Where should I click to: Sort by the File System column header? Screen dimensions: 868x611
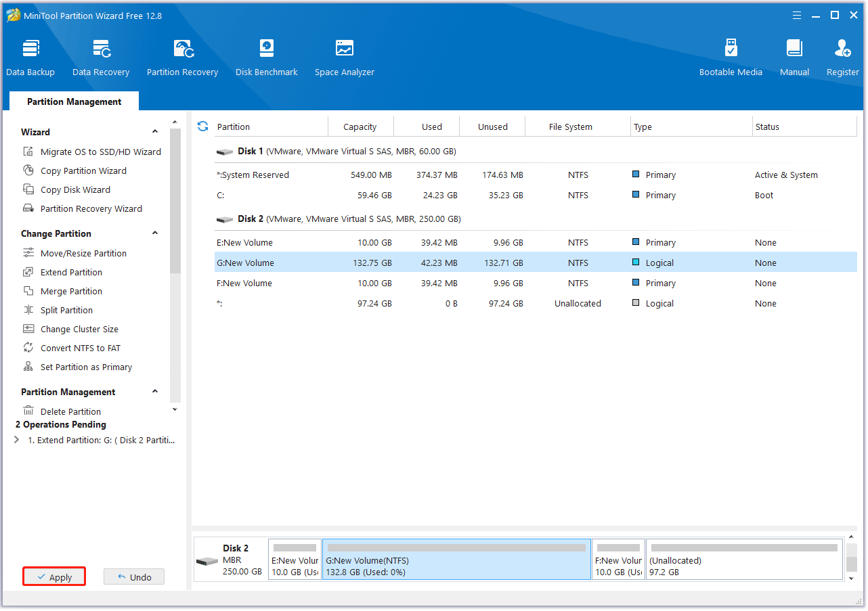tap(571, 127)
